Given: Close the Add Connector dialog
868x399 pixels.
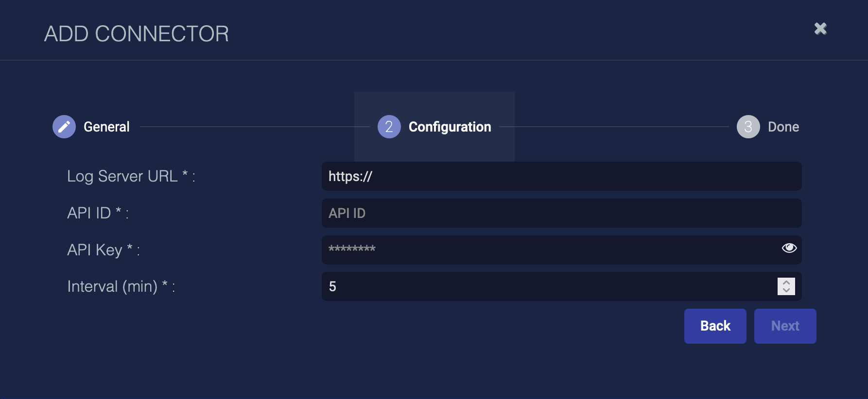Looking at the screenshot, I should coord(820,29).
